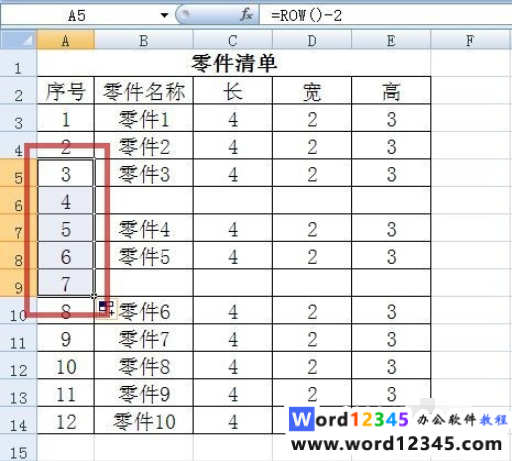Click the Insert Function fx icon
The width and height of the screenshot is (512, 461).
[x=246, y=15]
